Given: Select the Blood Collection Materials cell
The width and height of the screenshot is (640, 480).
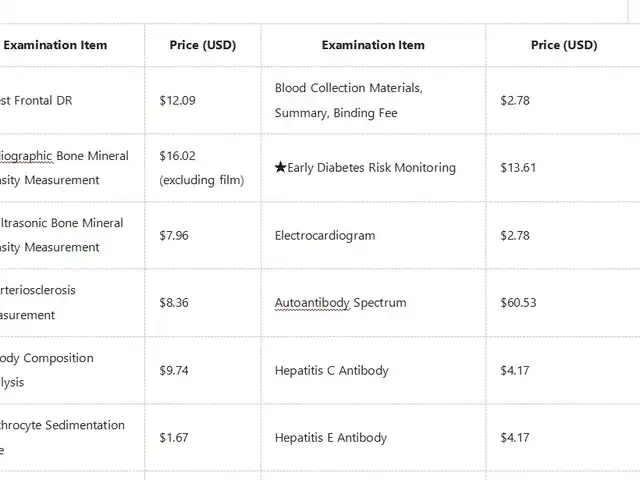Looking at the screenshot, I should click(348, 100).
